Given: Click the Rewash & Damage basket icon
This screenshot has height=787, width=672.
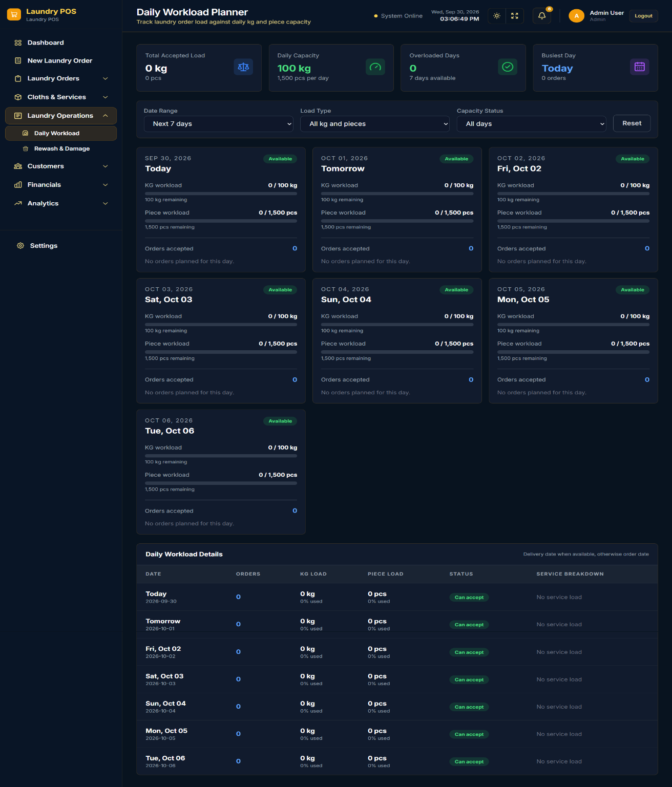Looking at the screenshot, I should point(26,148).
